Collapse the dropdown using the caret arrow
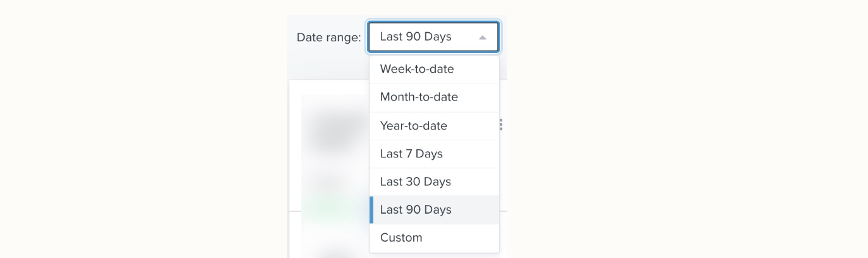Image resolution: width=868 pixels, height=258 pixels. point(483,37)
